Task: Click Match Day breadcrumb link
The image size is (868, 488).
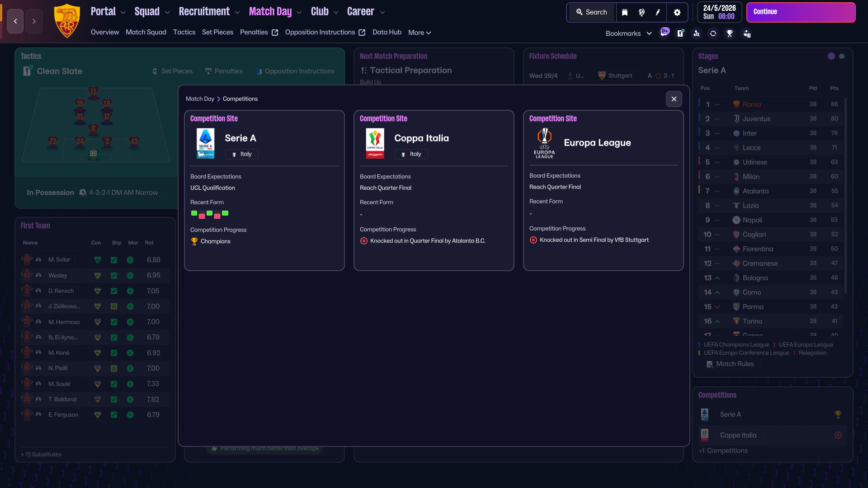Action: (200, 99)
